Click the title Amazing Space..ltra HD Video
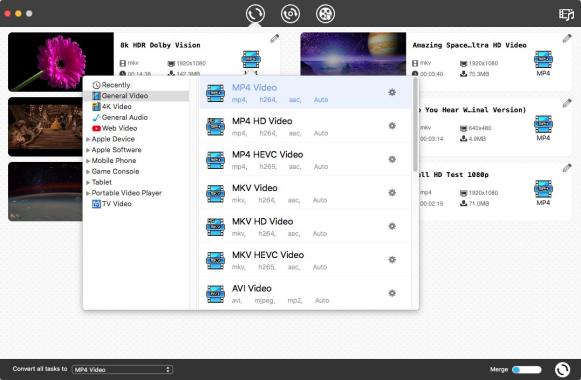Image resolution: width=581 pixels, height=380 pixels. 469,45
